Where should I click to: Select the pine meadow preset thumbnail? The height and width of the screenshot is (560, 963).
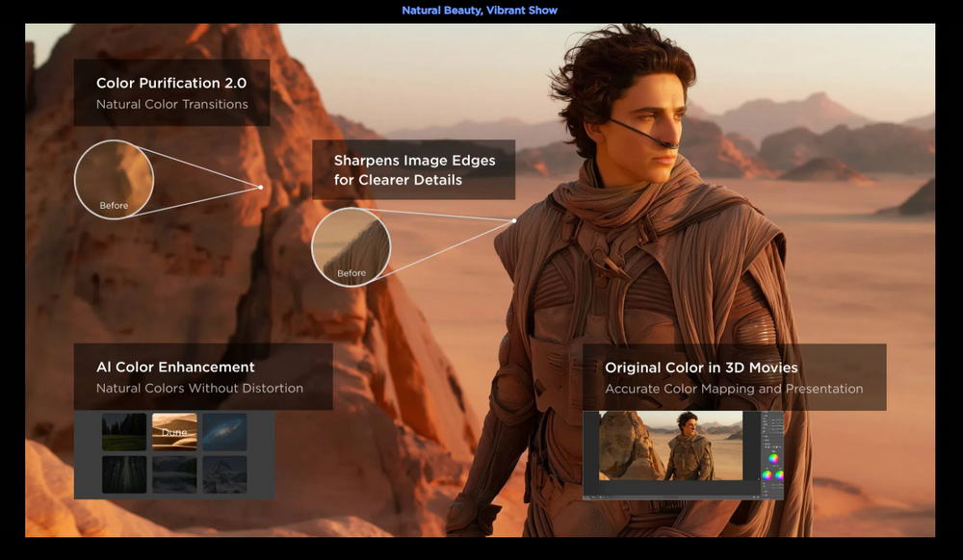pos(124,431)
